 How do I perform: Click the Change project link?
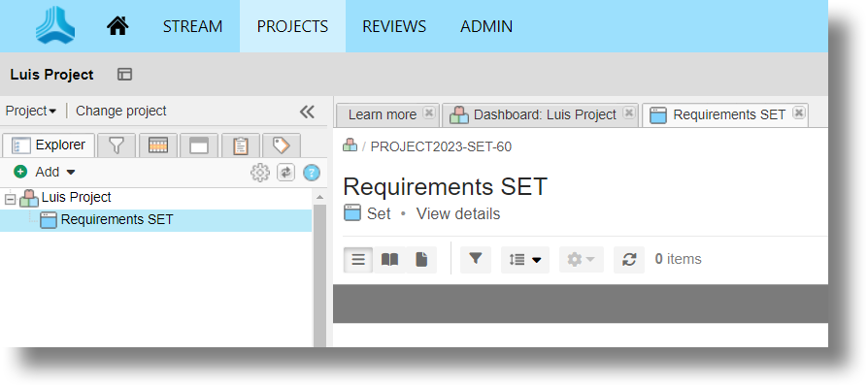[x=120, y=112]
